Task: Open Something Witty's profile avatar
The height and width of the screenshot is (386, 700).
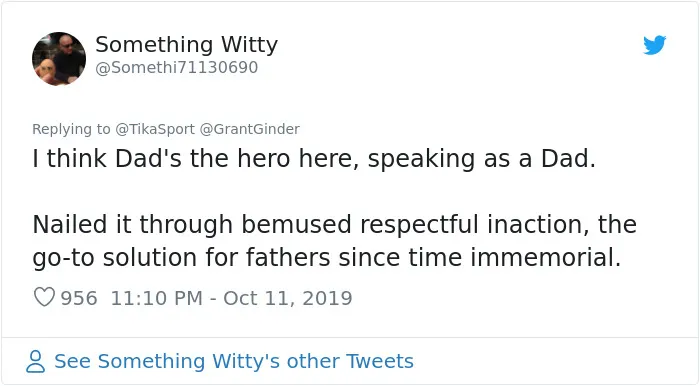Action: (x=59, y=58)
